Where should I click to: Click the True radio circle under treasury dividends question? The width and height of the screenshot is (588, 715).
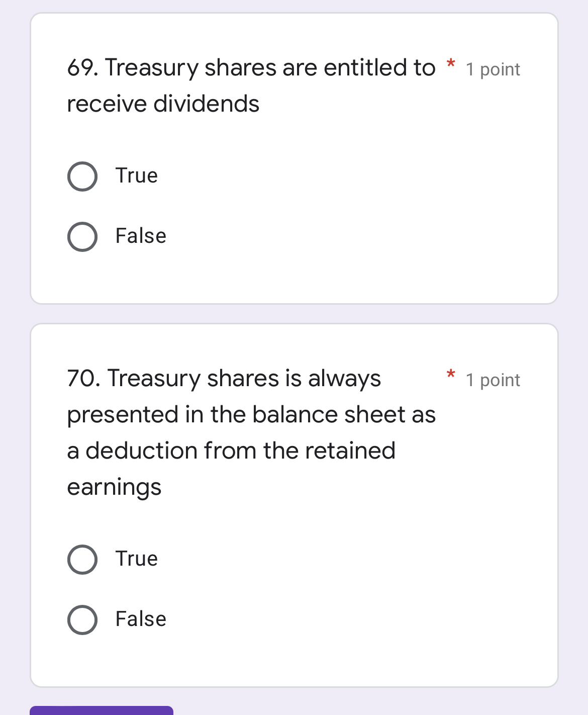pos(82,176)
